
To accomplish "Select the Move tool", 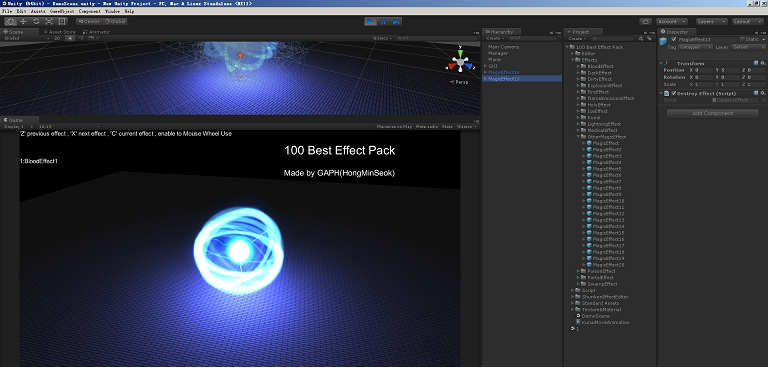I will (x=23, y=22).
